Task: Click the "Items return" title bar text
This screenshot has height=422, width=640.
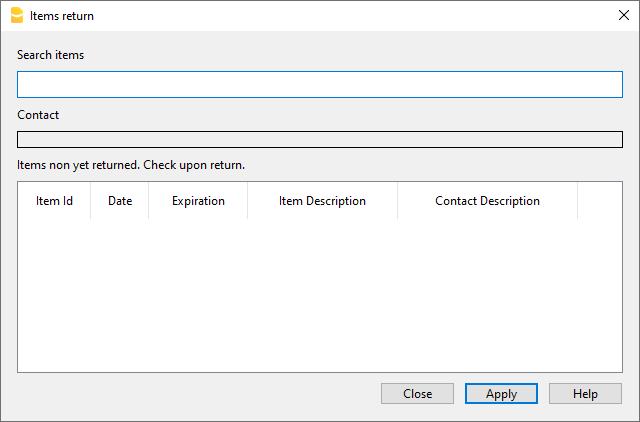Action: click(62, 16)
